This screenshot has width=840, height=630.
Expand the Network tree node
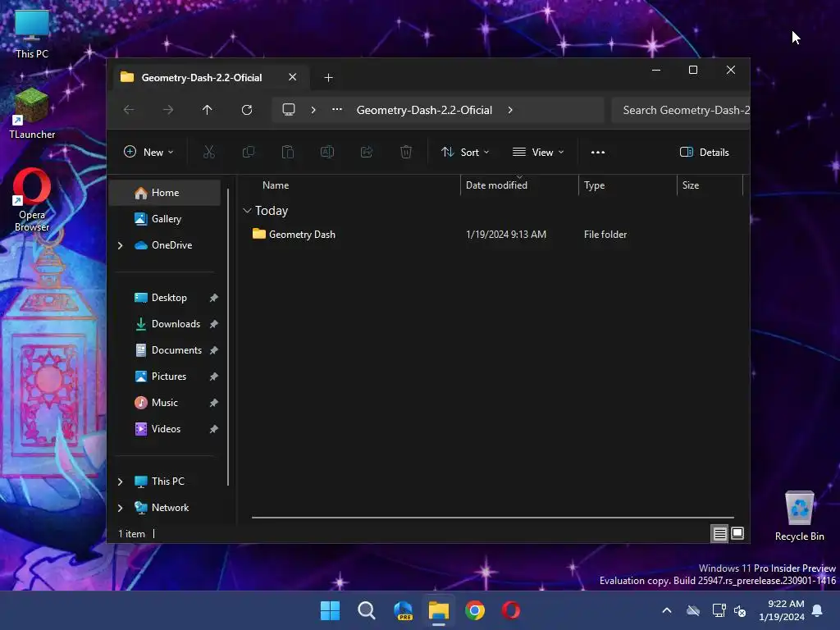coord(120,508)
